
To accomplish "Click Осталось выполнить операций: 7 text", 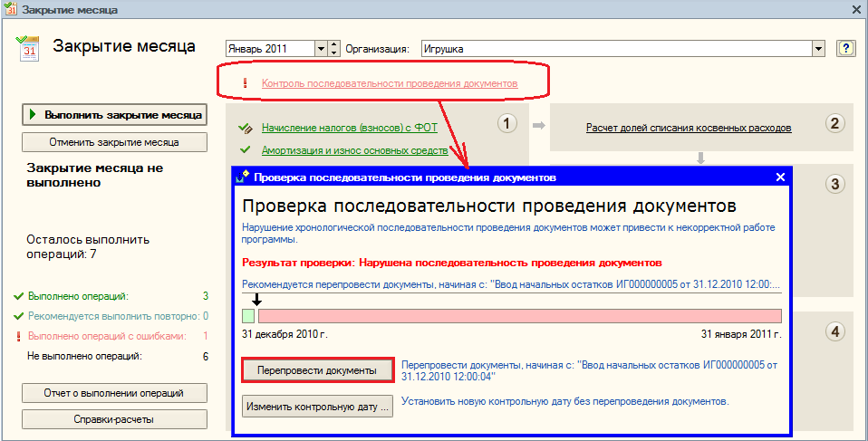I will pyautogui.click(x=88, y=247).
